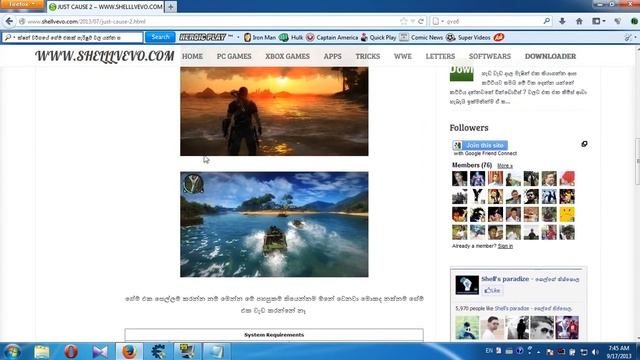Go to HOME in site navigation

pos(192,56)
